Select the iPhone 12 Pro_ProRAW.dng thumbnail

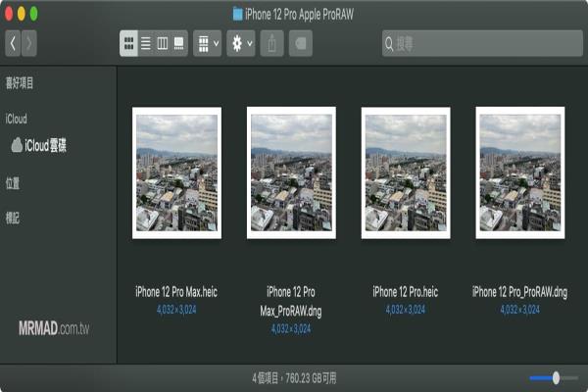point(520,172)
